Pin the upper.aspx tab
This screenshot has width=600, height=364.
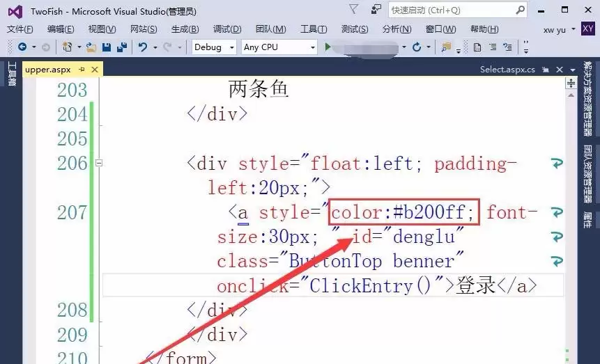pos(82,70)
